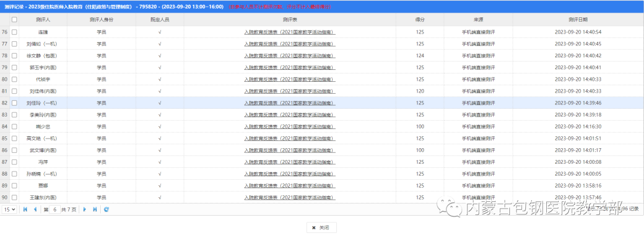Sort by the 测评日期 column header
The width and height of the screenshot is (644, 236).
tap(578, 19)
